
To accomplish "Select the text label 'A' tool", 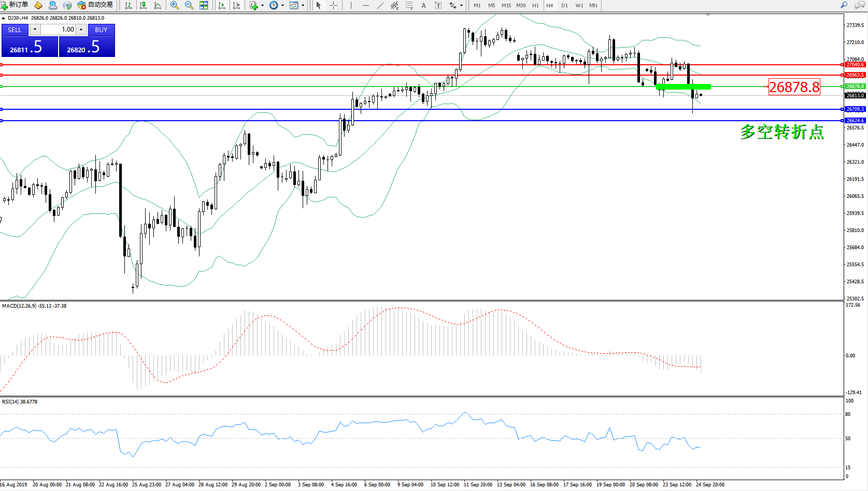I will (x=423, y=5).
